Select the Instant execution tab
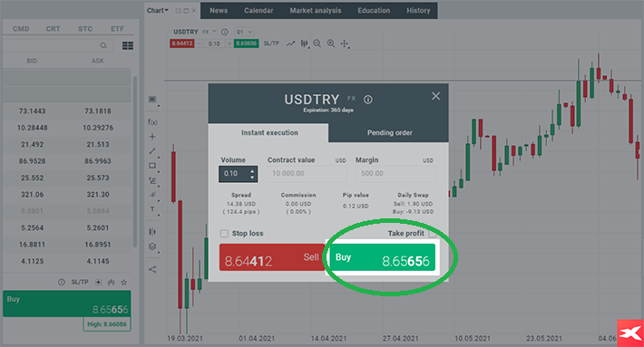 pyautogui.click(x=269, y=132)
